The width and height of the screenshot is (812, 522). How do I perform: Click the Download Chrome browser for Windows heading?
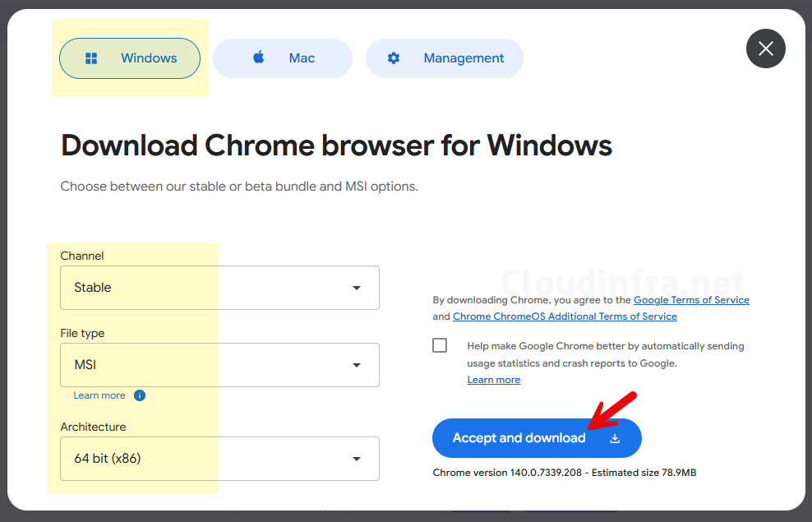coord(337,145)
